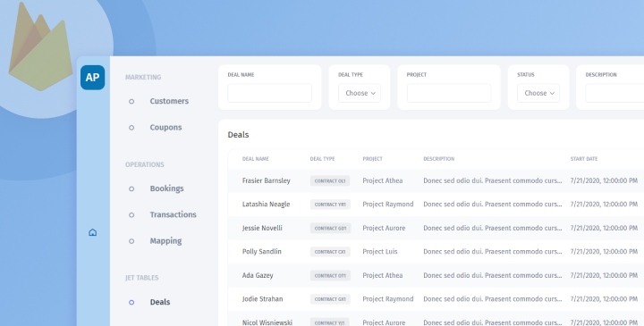Click the circle bullet next to Customers

pyautogui.click(x=131, y=101)
